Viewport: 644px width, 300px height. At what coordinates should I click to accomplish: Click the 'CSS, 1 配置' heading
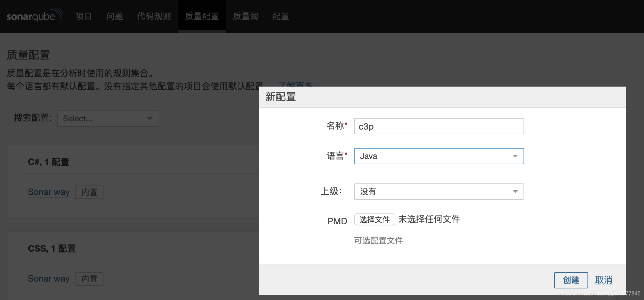[52, 249]
